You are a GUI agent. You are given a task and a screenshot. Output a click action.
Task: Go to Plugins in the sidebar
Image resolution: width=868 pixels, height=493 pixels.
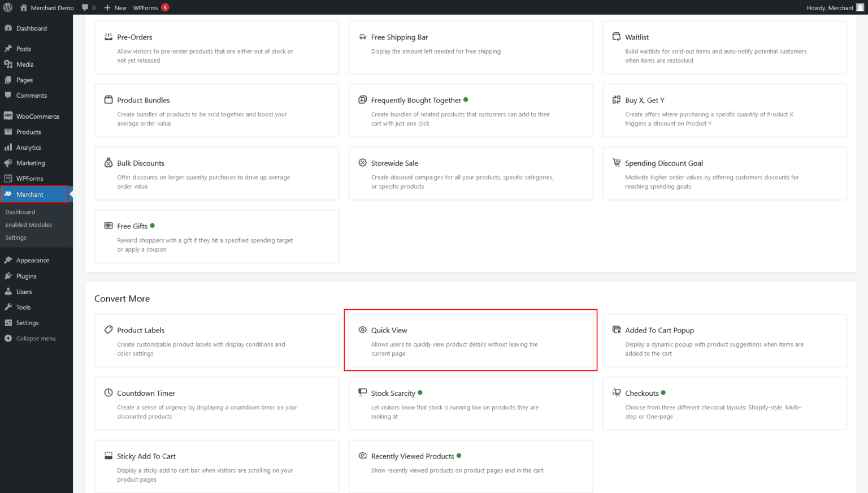pyautogui.click(x=26, y=276)
